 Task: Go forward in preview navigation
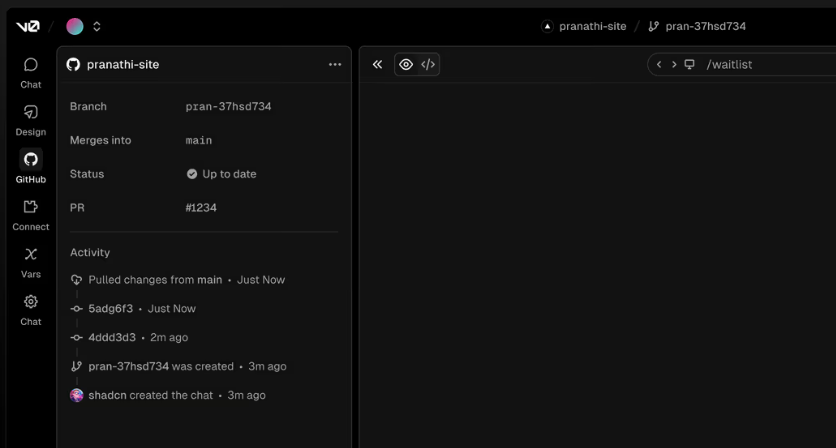point(674,65)
